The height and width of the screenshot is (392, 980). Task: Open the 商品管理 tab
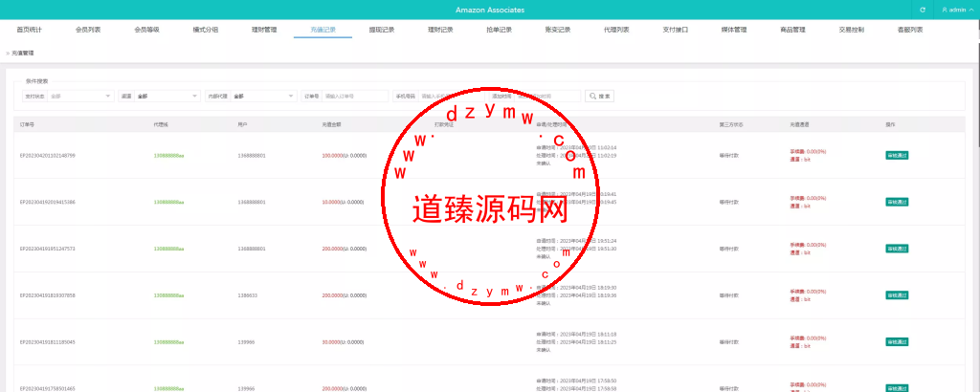pyautogui.click(x=792, y=30)
